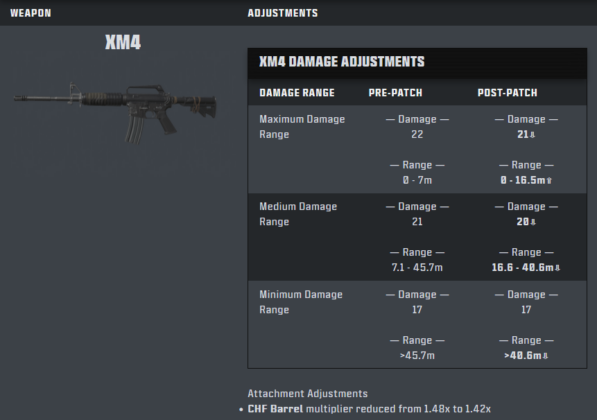
Task: Click the down arrow next to damage 21
Action: pyautogui.click(x=532, y=135)
